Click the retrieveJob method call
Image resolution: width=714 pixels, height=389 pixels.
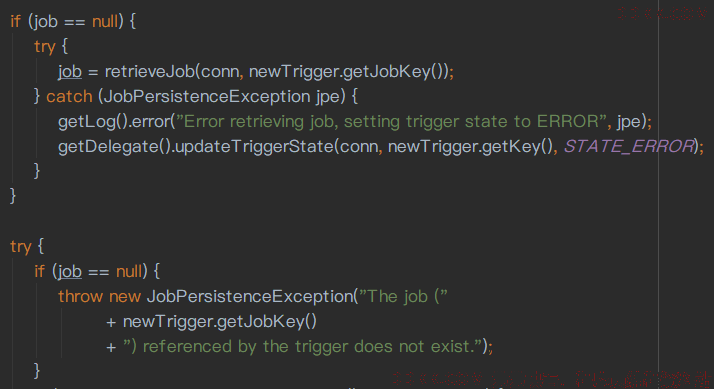(149, 72)
